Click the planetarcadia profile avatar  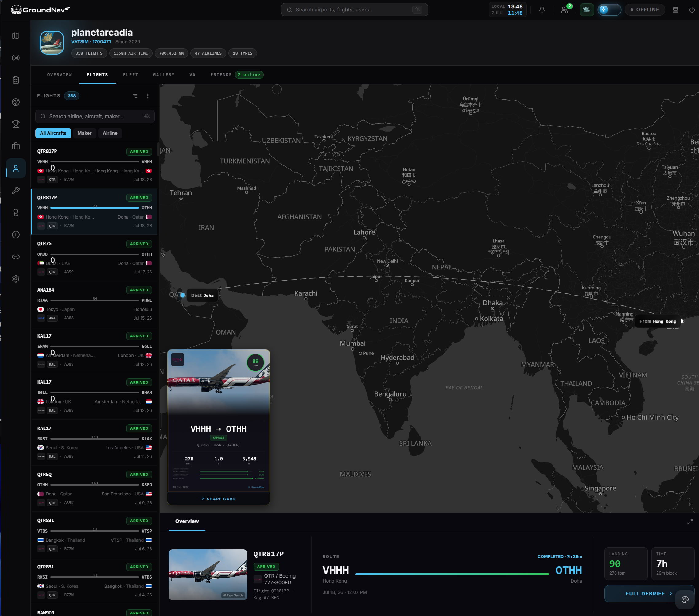pyautogui.click(x=52, y=43)
